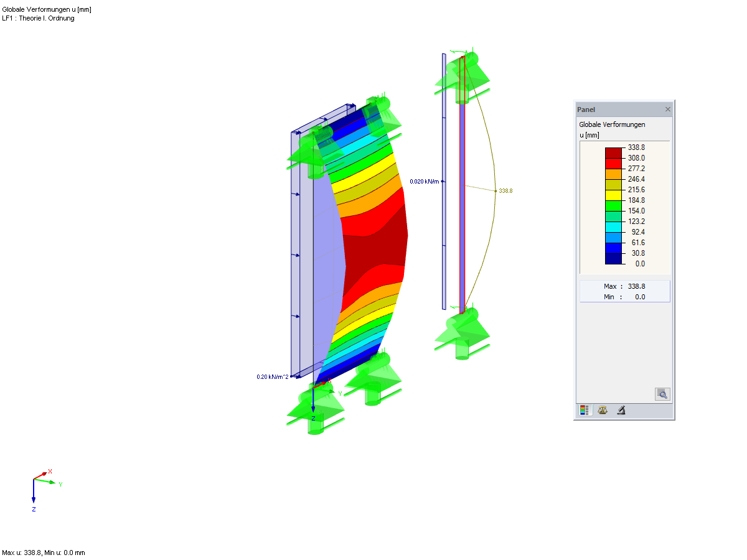This screenshot has width=747, height=560.
Task: Click the Panel title bar
Action: pos(624,110)
